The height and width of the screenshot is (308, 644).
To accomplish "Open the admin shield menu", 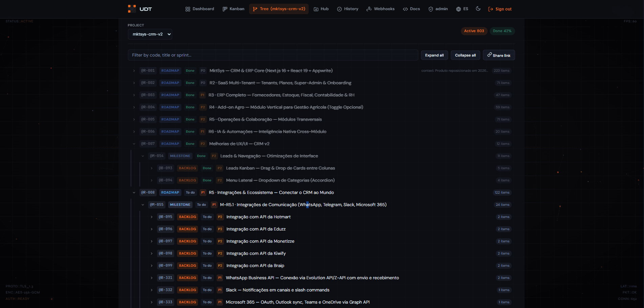I will click(438, 9).
